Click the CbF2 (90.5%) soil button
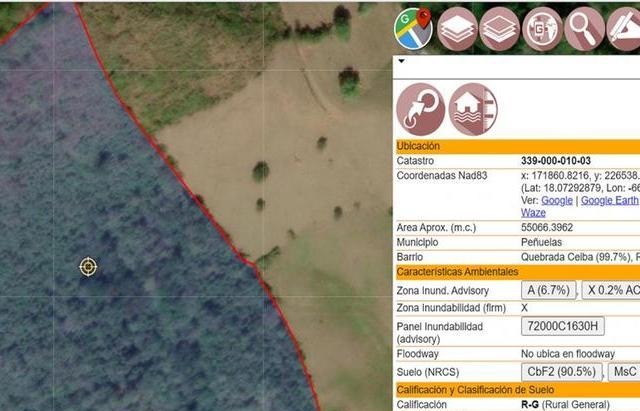Screen dimensions: 640x411 (x=561, y=372)
